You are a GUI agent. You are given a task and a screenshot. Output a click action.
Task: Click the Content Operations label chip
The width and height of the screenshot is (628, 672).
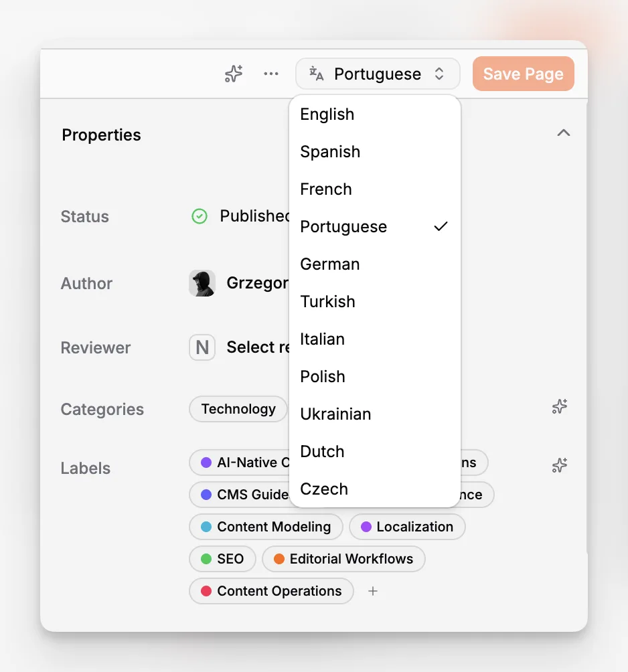pos(271,591)
